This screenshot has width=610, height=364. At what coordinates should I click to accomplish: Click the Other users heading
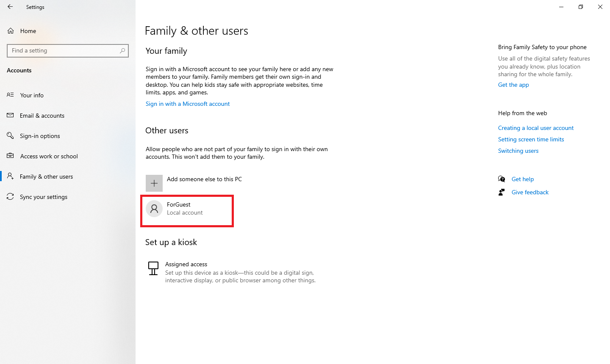click(167, 130)
